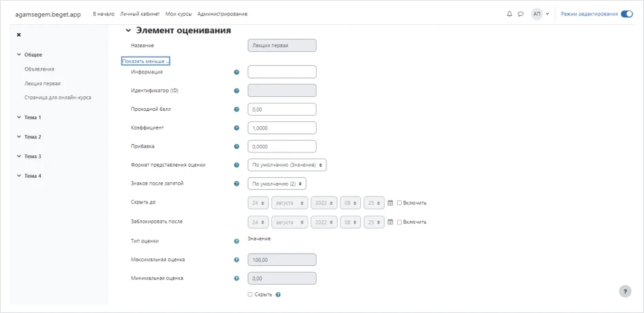Open calendar picker for Заблокировать после
Viewport: 644px width, 313px height.
pyautogui.click(x=390, y=222)
